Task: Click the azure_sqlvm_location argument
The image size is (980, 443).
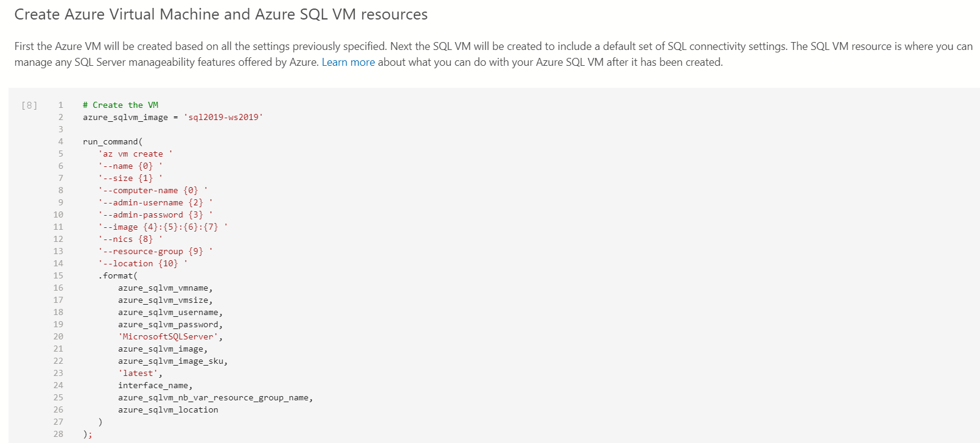Action: pyautogui.click(x=168, y=410)
